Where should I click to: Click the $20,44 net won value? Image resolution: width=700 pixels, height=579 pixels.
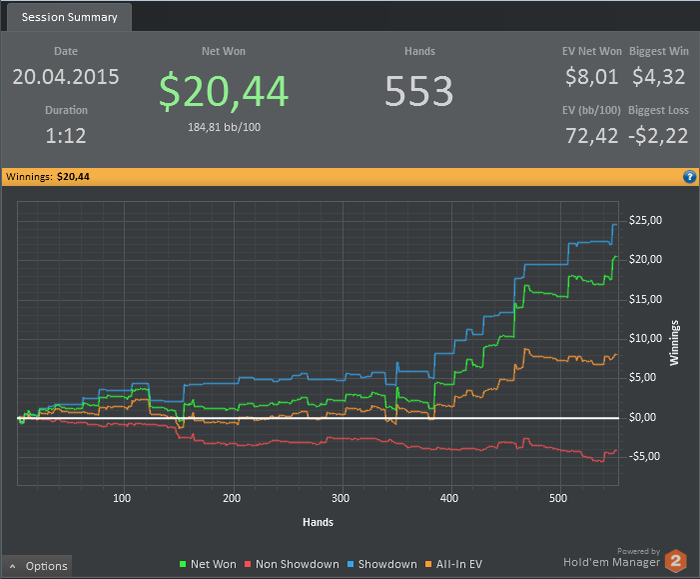coord(224,92)
